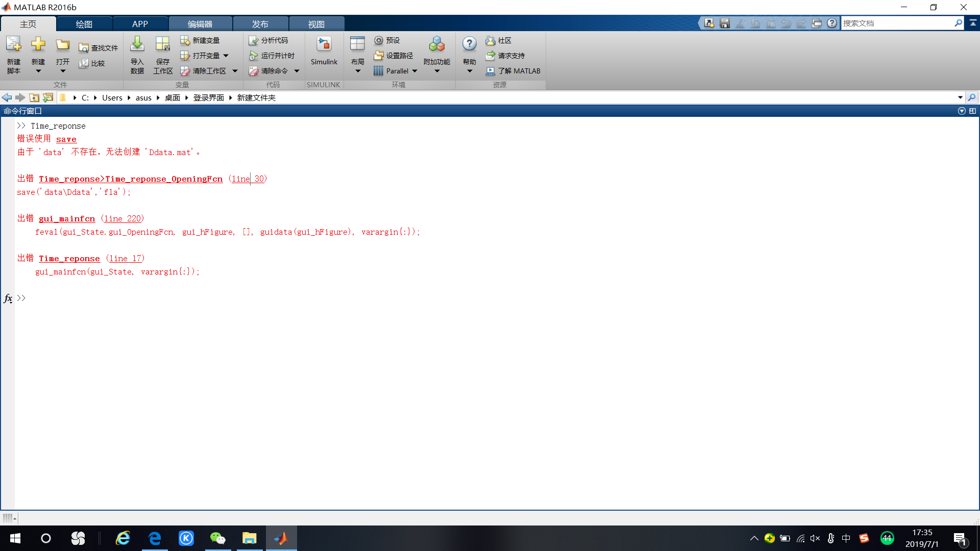Click Analyze Code (分析代码)
The width and height of the screenshot is (980, 551).
268,40
